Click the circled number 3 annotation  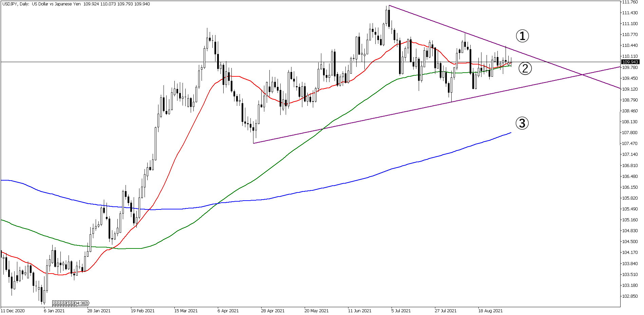click(x=522, y=123)
